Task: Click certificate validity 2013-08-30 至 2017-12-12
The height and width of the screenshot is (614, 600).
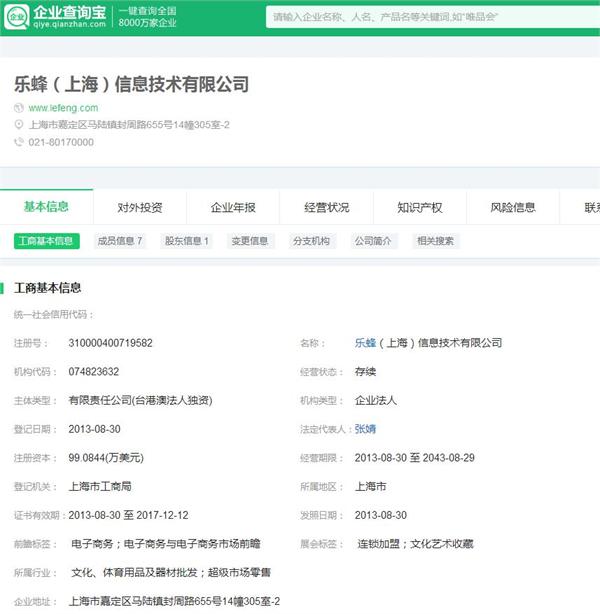Action: (128, 515)
